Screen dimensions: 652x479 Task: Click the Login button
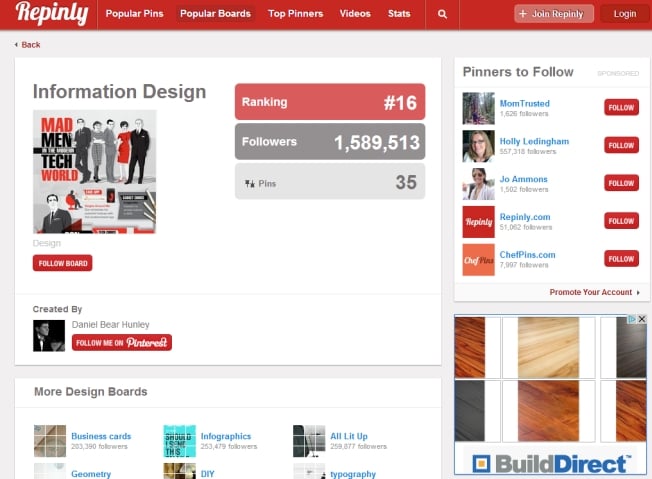tap(625, 14)
